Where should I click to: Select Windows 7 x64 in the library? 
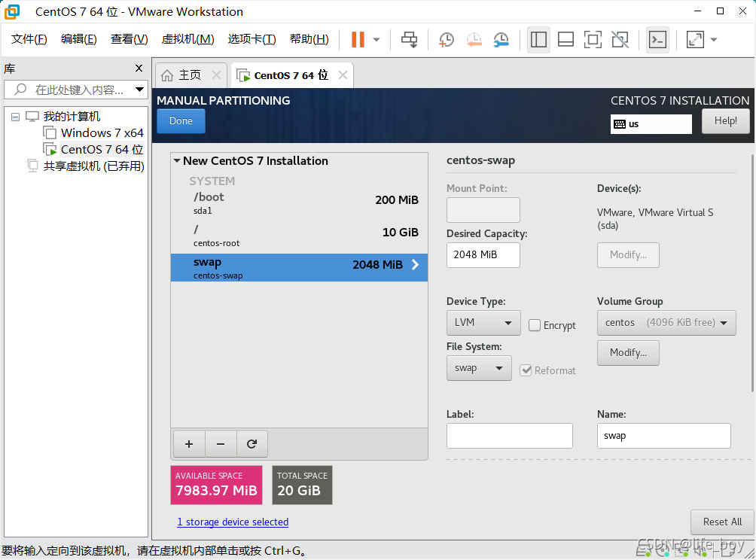[102, 133]
